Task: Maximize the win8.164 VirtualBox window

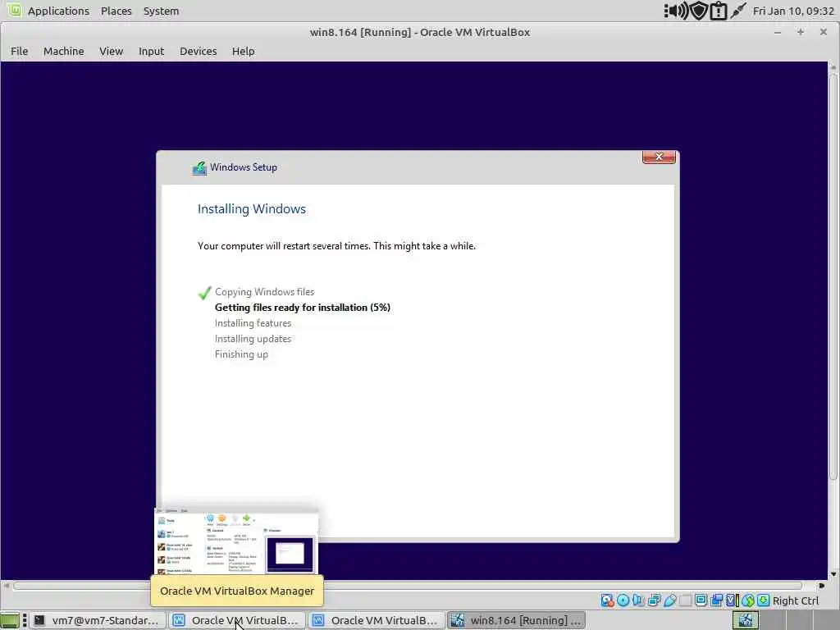Action: tap(801, 32)
